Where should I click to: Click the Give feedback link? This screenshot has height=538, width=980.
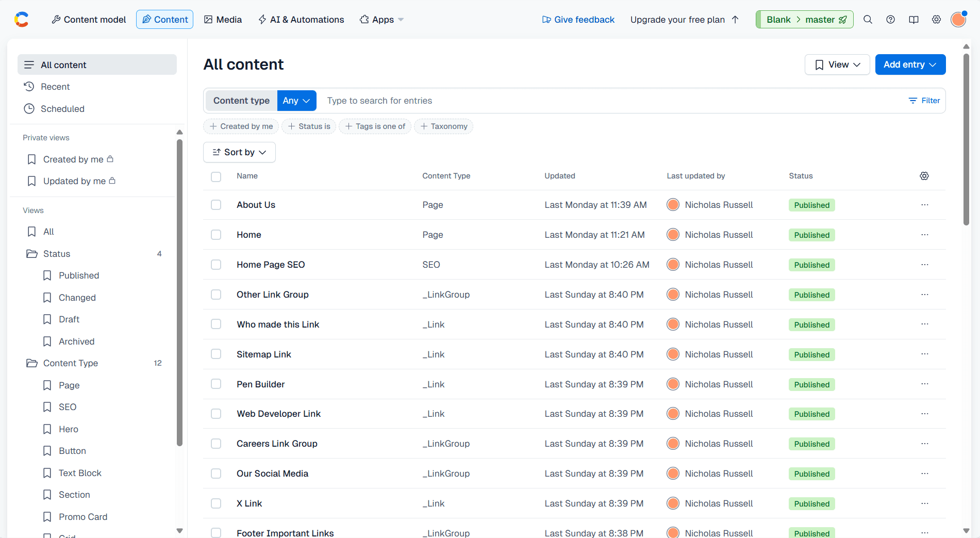point(578,20)
